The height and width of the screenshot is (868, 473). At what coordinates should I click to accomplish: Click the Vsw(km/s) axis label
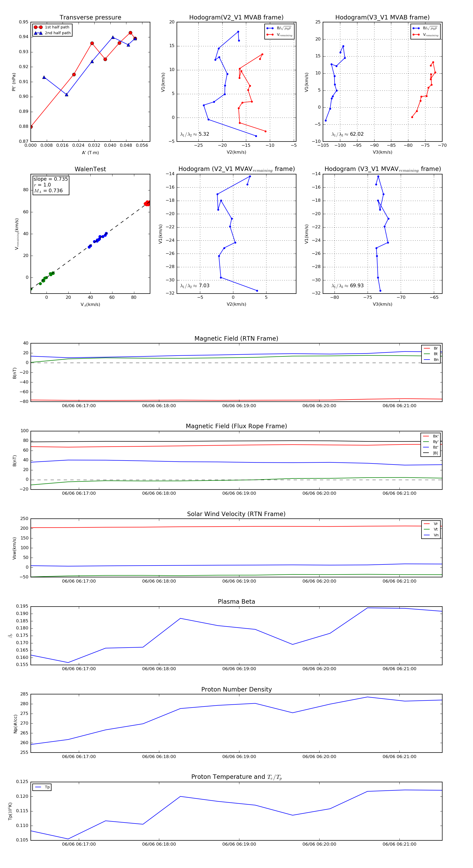tap(14, 548)
